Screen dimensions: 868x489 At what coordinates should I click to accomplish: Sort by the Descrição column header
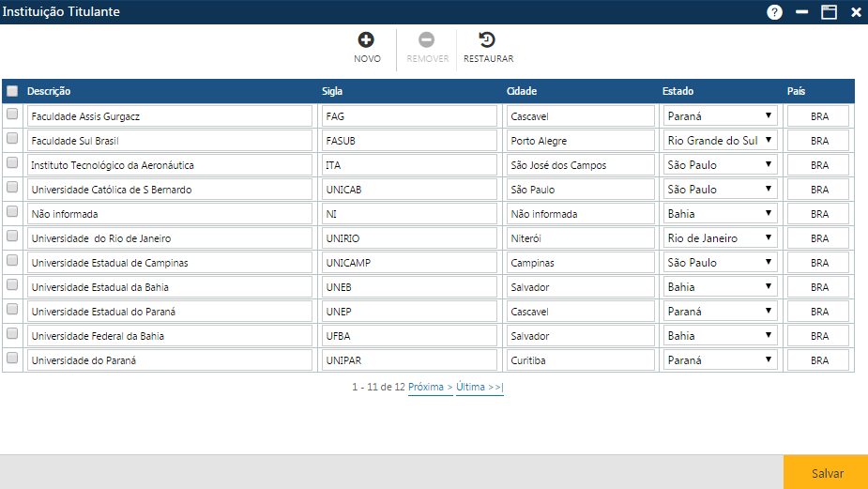tap(50, 91)
